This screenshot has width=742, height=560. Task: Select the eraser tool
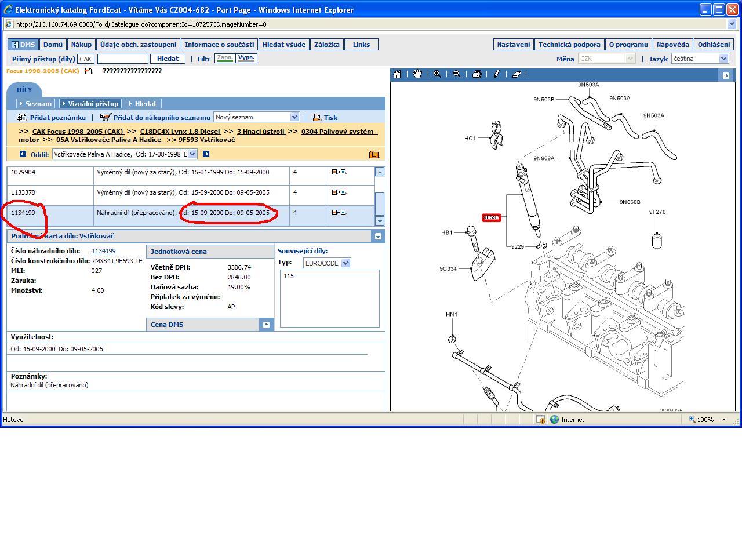pos(517,74)
